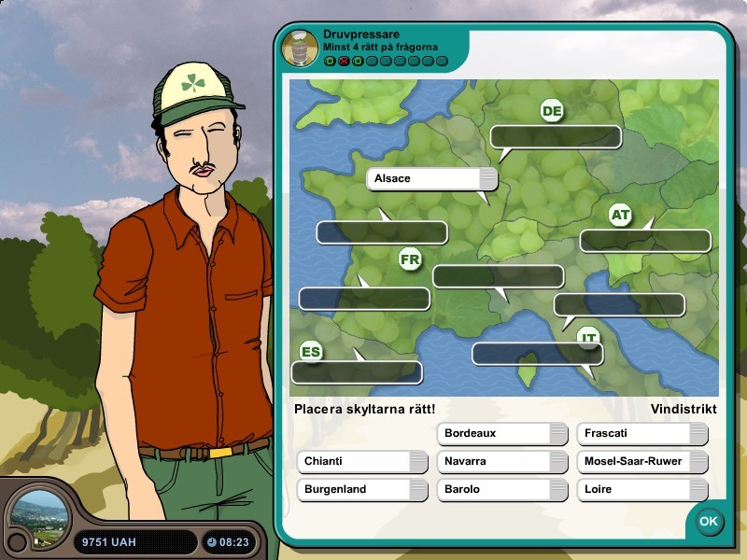Screen dimensions: 747x560
Task: Click the first green progress indicator
Action: (x=330, y=61)
